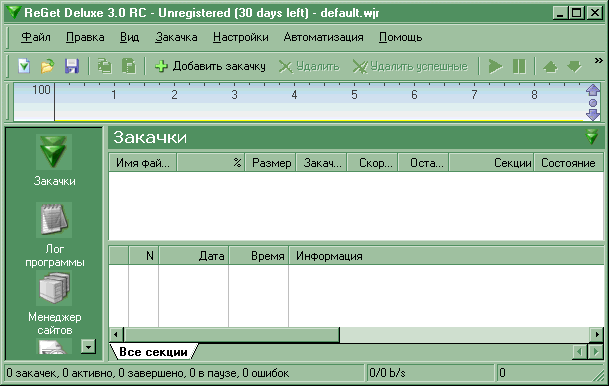
Task: Expand sidebar list with down arrow
Action: [x=89, y=346]
